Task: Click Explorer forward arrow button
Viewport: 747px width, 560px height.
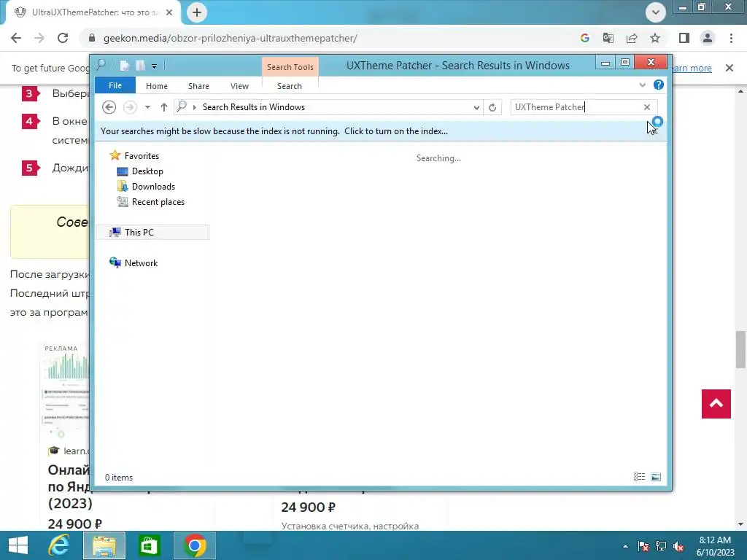Action: pyautogui.click(x=130, y=107)
